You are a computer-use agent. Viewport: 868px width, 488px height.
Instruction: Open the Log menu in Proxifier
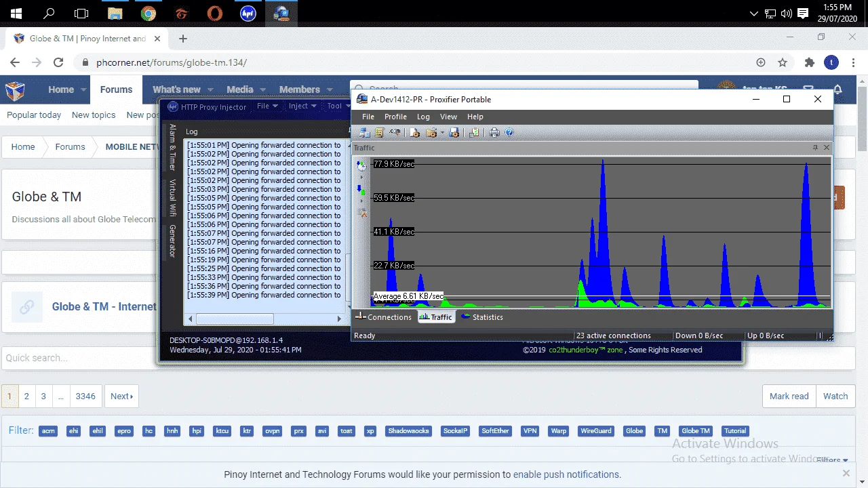point(423,117)
